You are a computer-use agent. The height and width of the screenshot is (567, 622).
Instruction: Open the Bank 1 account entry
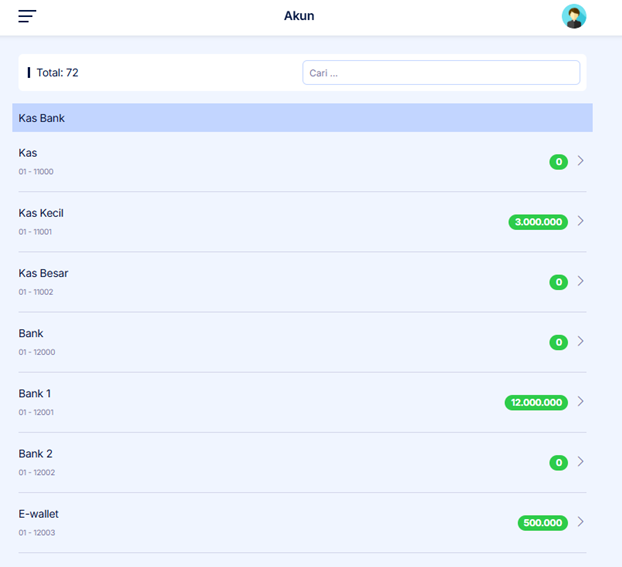[x=35, y=393]
